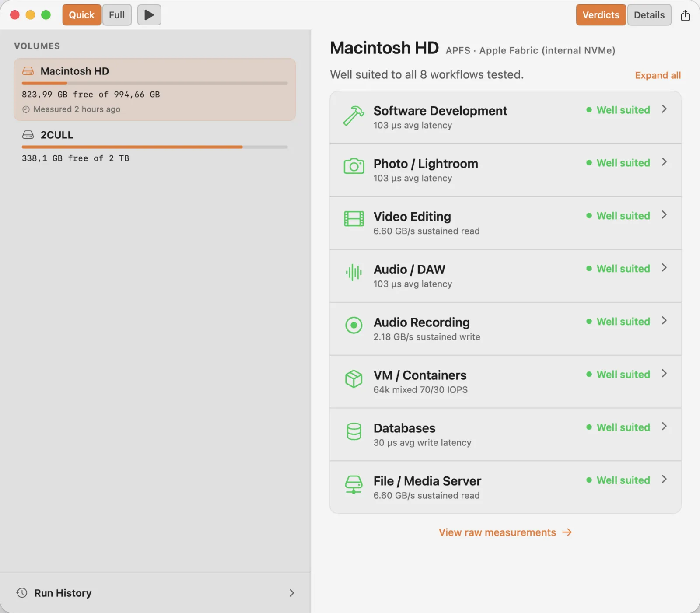Click the VM / Containers cube icon
The width and height of the screenshot is (700, 613).
(353, 379)
